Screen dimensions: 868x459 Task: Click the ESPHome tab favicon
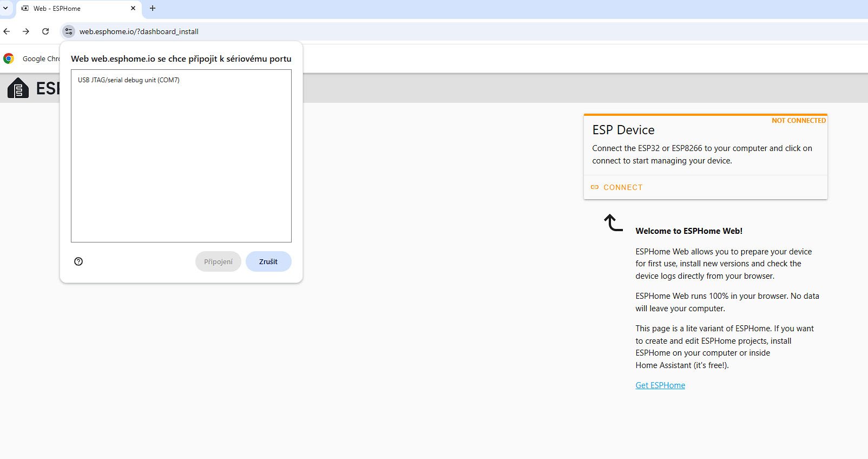(25, 8)
